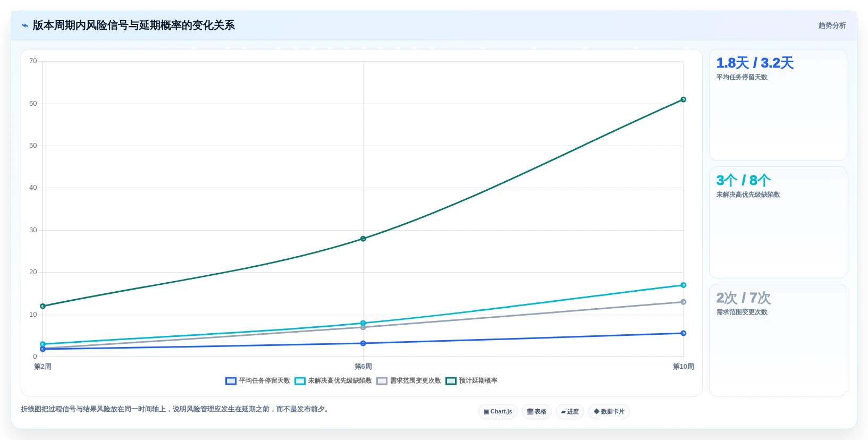The width and height of the screenshot is (868, 440).
Task: Click the chart title 版本周期内风险信号与延期概率的变化关系
Action: 134,26
